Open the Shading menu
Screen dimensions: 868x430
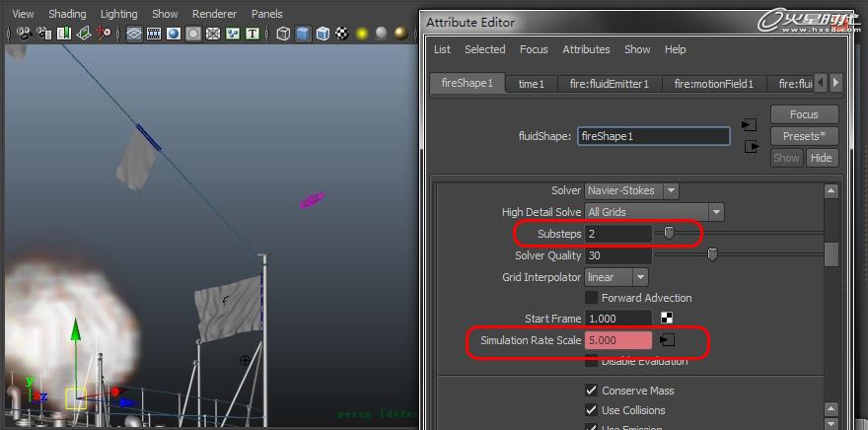pyautogui.click(x=67, y=14)
